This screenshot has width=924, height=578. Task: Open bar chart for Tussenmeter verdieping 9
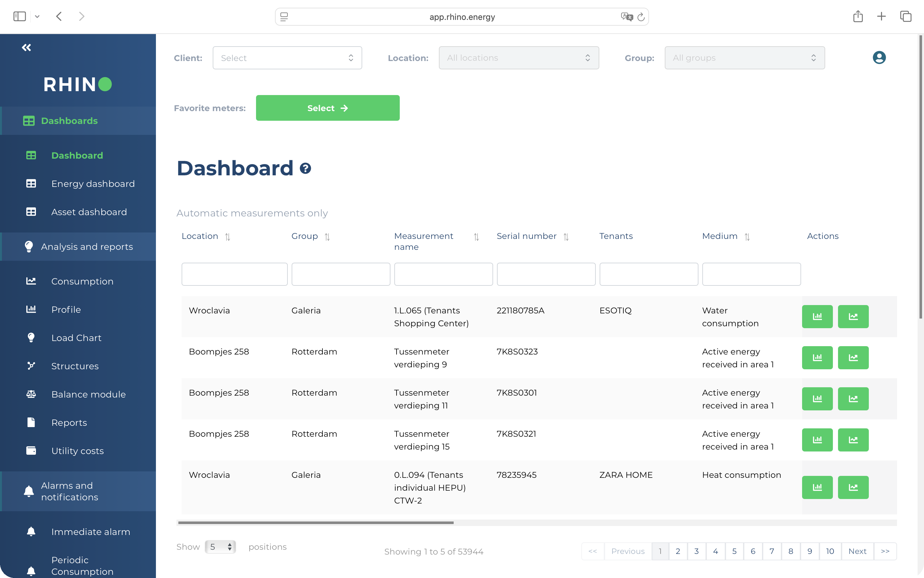817,358
